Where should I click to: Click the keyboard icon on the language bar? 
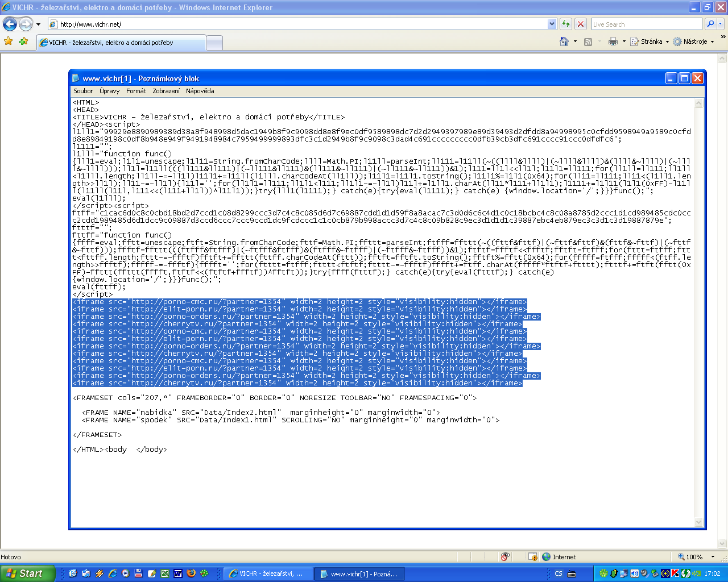coord(572,574)
